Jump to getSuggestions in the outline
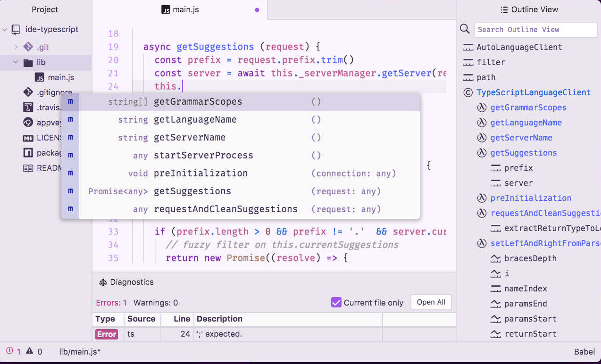This screenshot has height=364, width=601. pyautogui.click(x=524, y=153)
